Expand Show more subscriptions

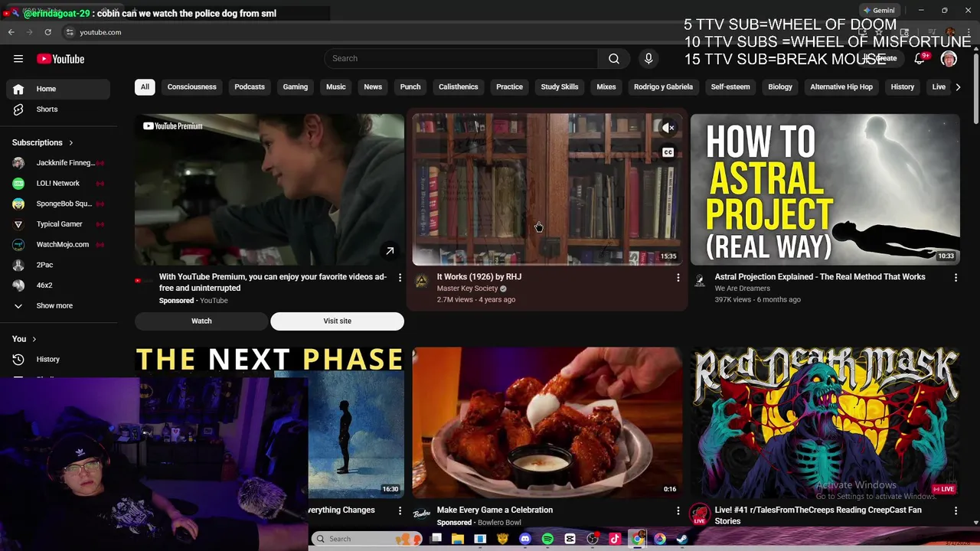pyautogui.click(x=58, y=305)
